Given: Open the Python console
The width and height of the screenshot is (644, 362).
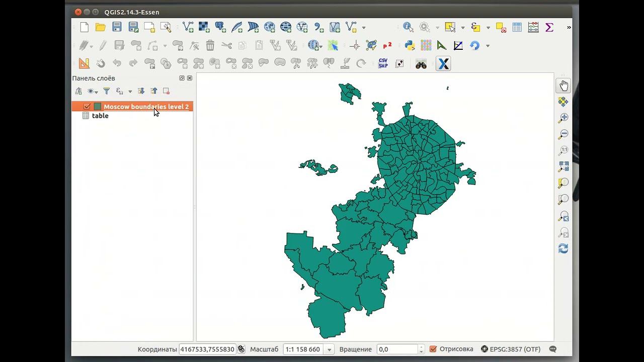Looking at the screenshot, I should click(410, 46).
